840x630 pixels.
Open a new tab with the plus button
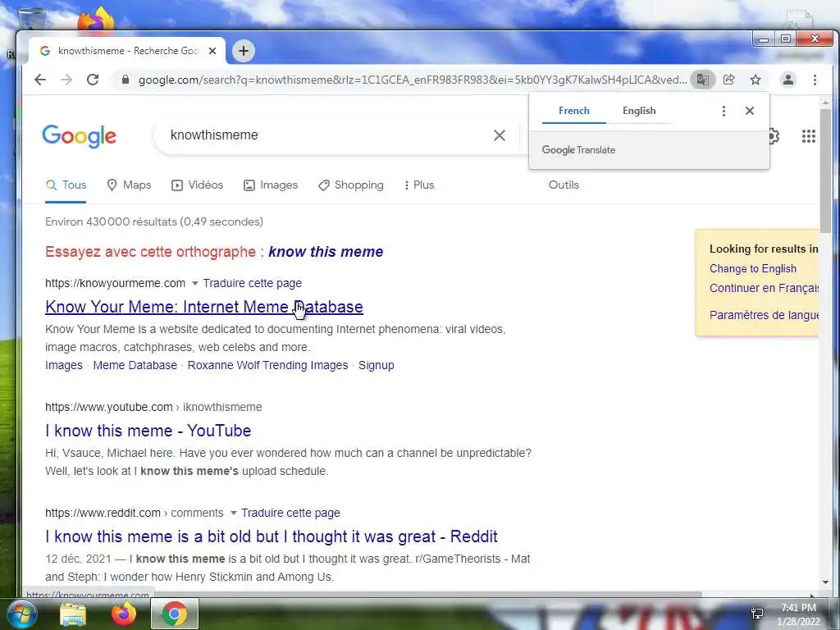click(244, 51)
